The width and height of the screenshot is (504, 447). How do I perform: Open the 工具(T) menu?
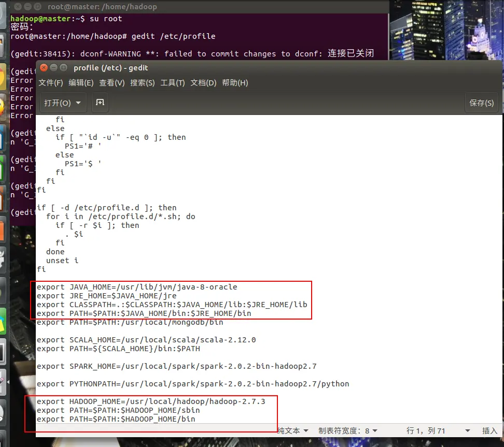[x=173, y=83]
